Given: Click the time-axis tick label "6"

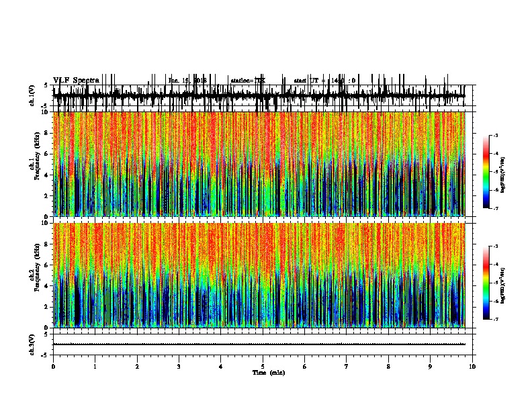Looking at the screenshot, I should 305,367.
